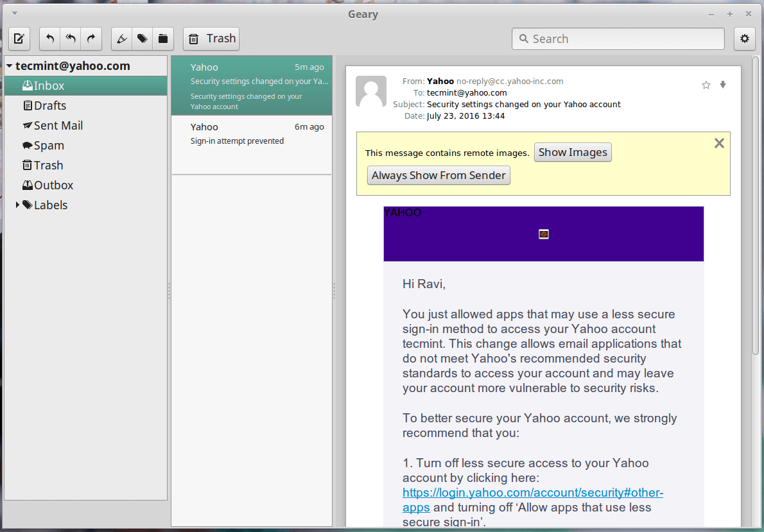Click the blocked image placeholder in banner
The width and height of the screenshot is (764, 532).
(544, 234)
